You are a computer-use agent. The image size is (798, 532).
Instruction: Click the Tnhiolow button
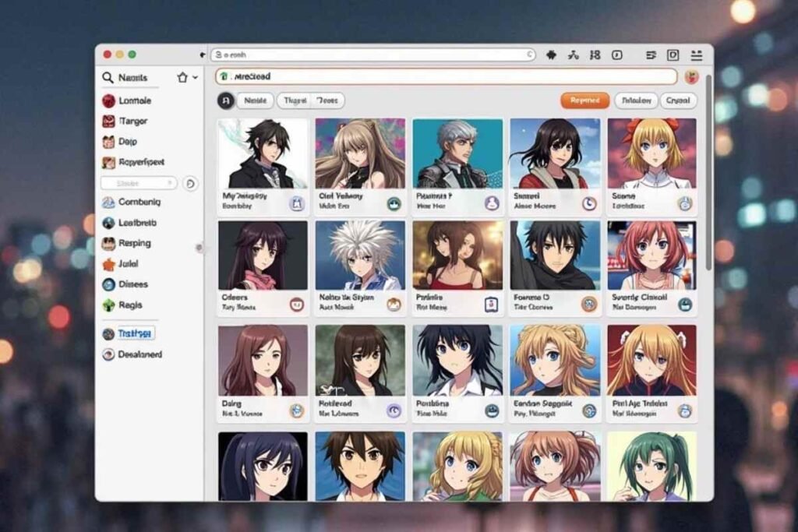pyautogui.click(x=636, y=100)
